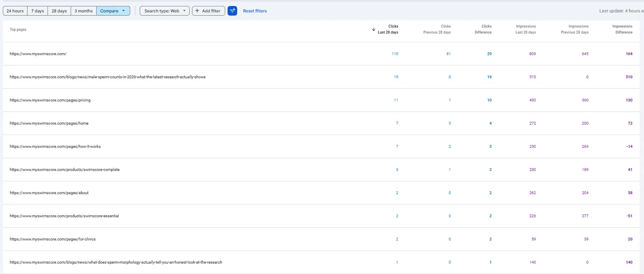Select the 24 hours date range
This screenshot has height=274, width=644.
coord(15,11)
